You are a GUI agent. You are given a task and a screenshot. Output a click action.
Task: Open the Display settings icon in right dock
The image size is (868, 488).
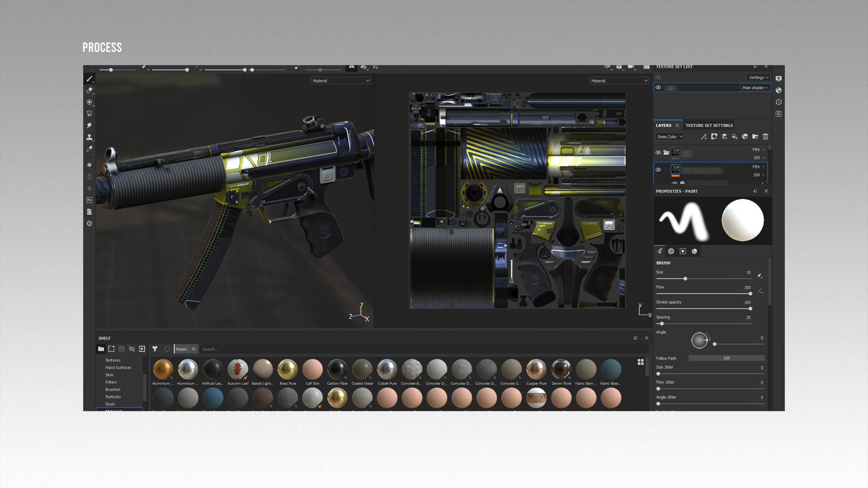[778, 79]
